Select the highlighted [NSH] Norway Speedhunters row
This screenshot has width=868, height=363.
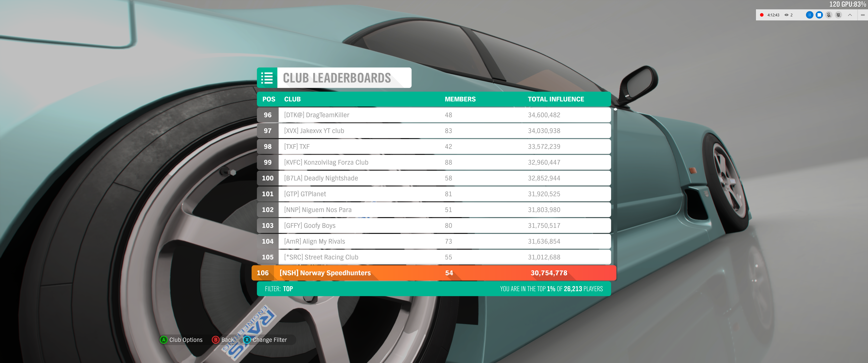coord(434,273)
